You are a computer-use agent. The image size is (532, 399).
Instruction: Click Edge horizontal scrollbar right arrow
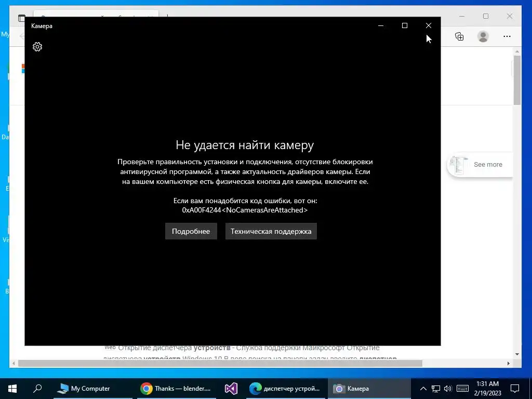click(x=508, y=363)
